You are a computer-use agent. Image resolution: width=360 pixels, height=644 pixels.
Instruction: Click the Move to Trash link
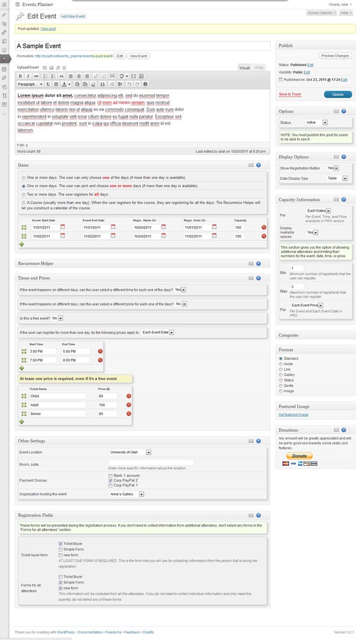click(290, 95)
